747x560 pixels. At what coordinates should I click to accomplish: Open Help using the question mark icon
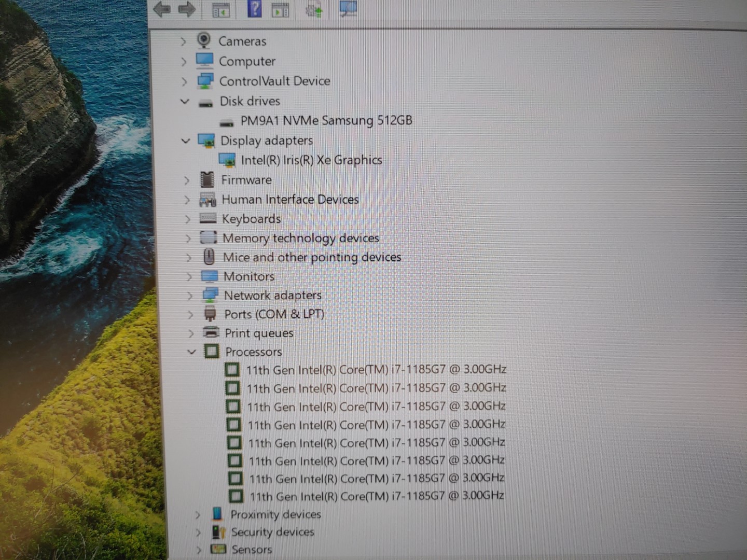[x=254, y=9]
